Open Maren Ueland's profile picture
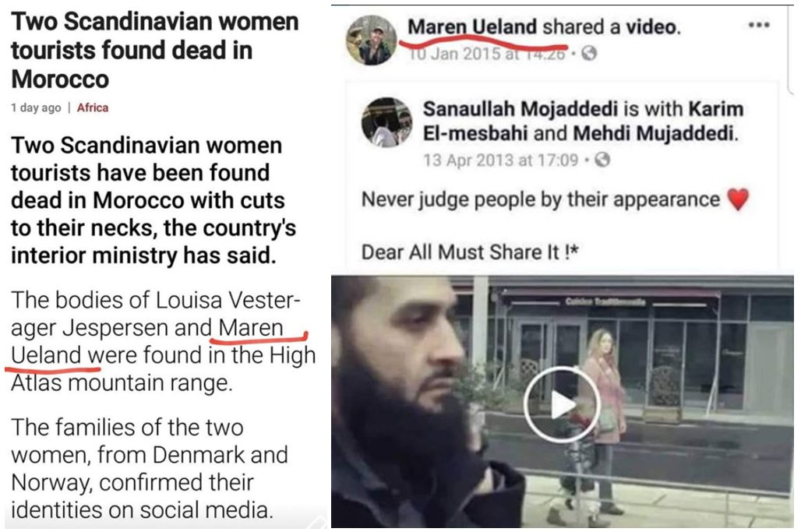The width and height of the screenshot is (801, 532). pos(372,41)
